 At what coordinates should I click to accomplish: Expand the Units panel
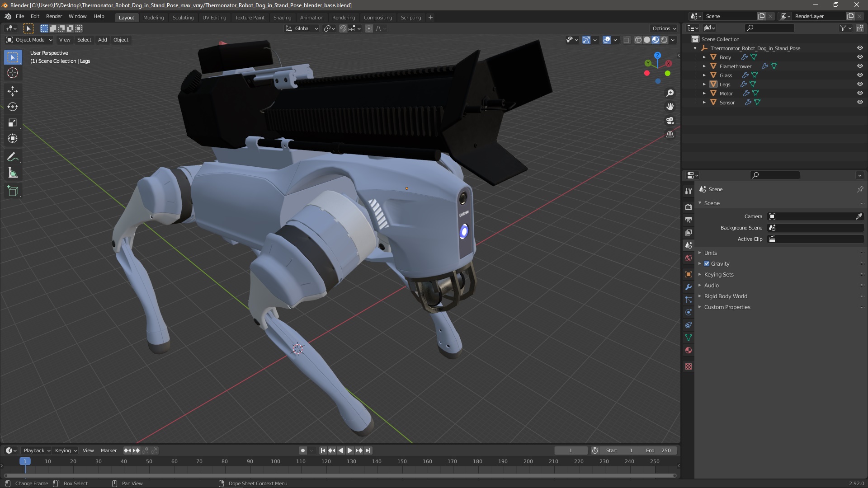tap(710, 253)
